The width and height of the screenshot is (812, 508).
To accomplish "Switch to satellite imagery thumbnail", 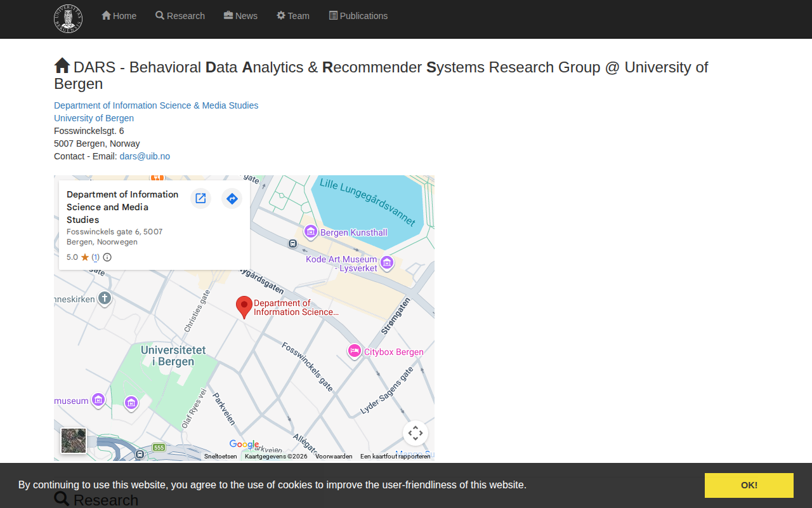I will [x=74, y=440].
